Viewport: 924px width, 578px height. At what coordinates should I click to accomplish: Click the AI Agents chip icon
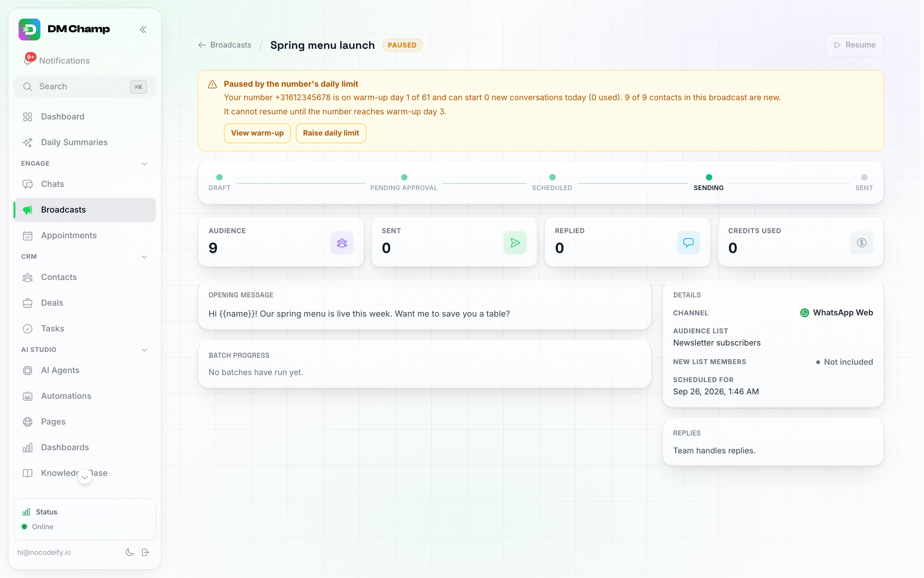28,371
